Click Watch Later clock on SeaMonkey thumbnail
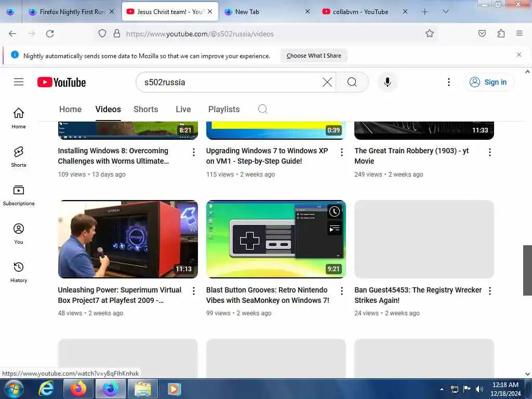This screenshot has width=532, height=399. (x=334, y=212)
